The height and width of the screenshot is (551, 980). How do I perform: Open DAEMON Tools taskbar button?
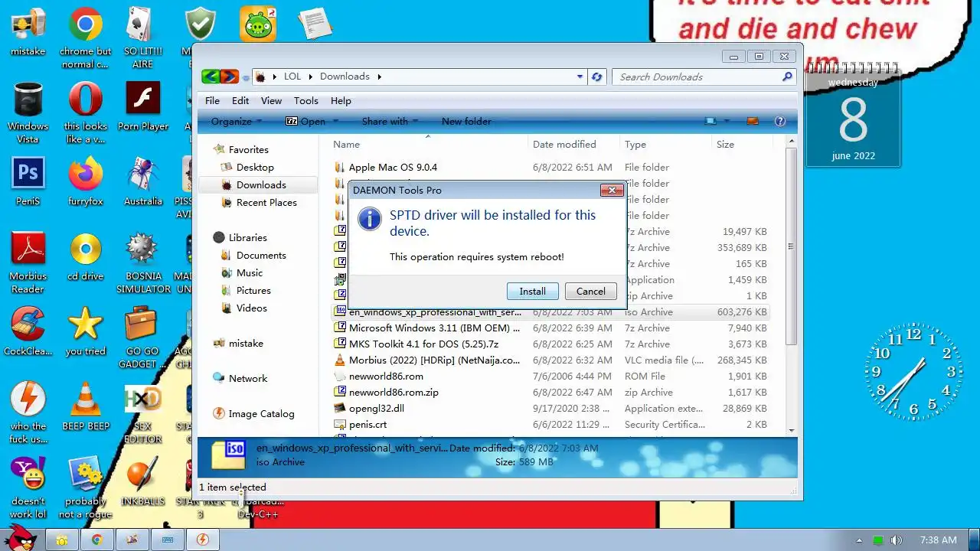click(203, 540)
